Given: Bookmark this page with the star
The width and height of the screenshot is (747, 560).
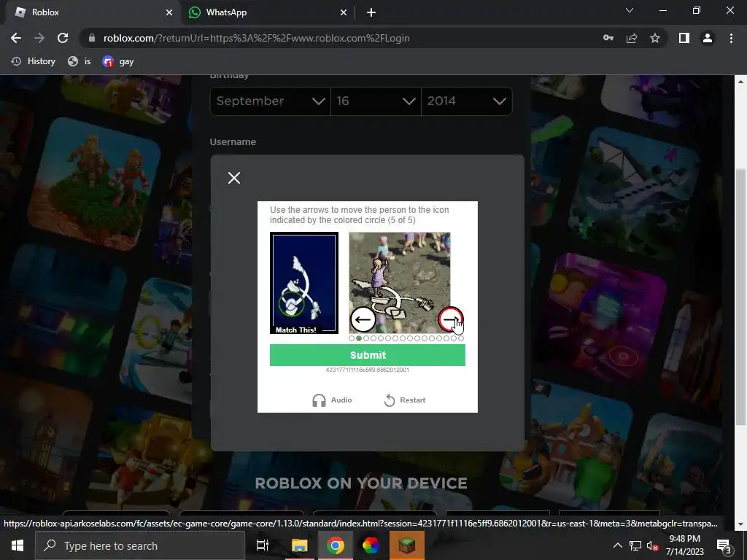Looking at the screenshot, I should pyautogui.click(x=655, y=38).
